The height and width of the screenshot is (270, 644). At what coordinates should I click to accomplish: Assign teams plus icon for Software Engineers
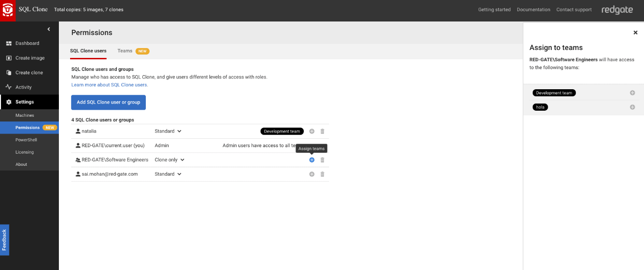pos(312,160)
